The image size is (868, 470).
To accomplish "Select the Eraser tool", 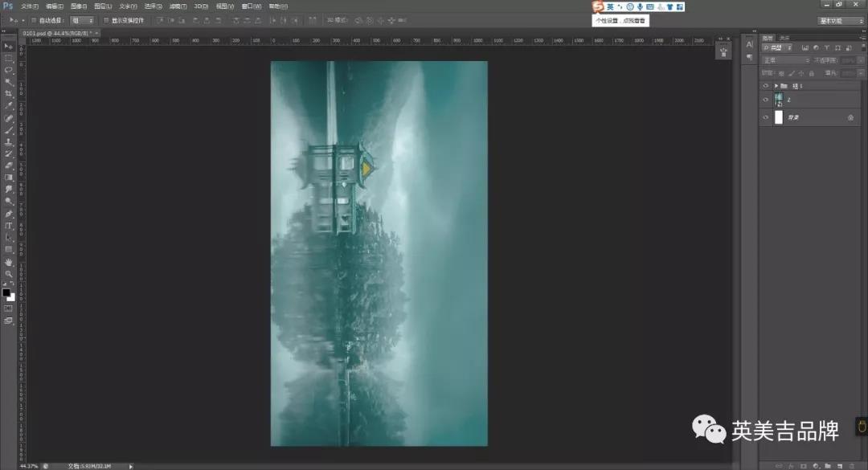I will pos(8,166).
